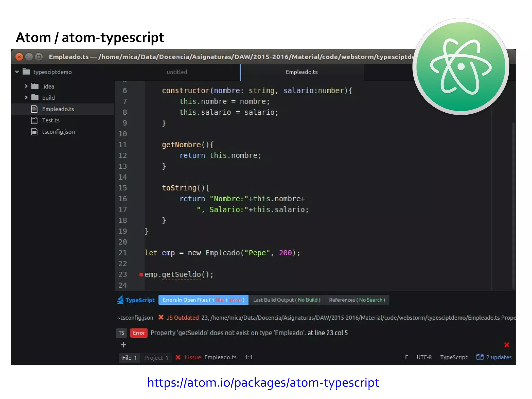Switch to the Empleado.ts editor tab
This screenshot has width=532, height=399.
click(x=302, y=72)
